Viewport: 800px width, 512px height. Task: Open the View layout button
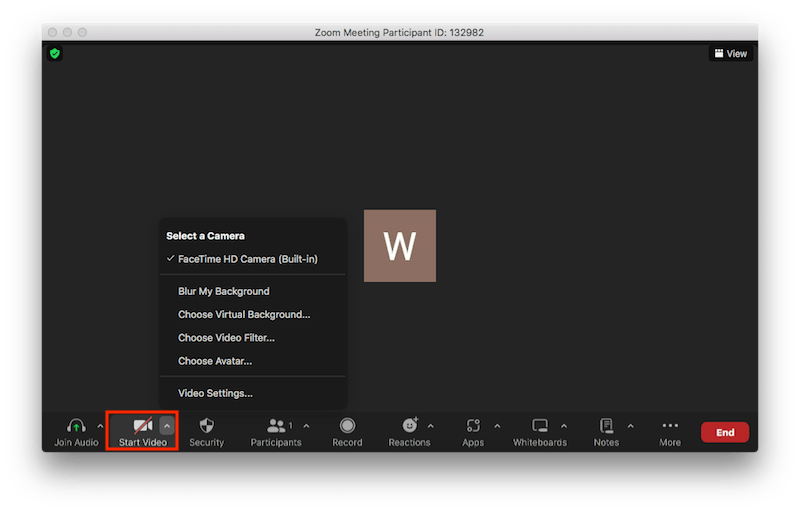[731, 54]
